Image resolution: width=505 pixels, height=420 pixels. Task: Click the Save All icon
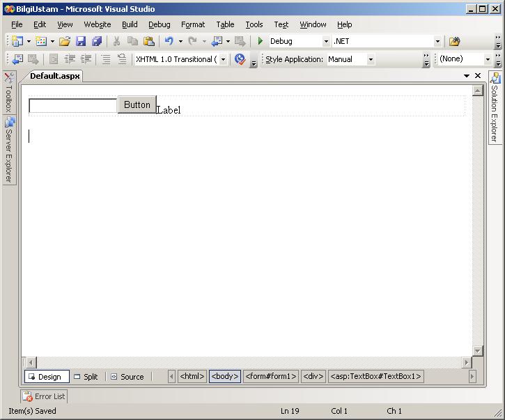[x=97, y=42]
